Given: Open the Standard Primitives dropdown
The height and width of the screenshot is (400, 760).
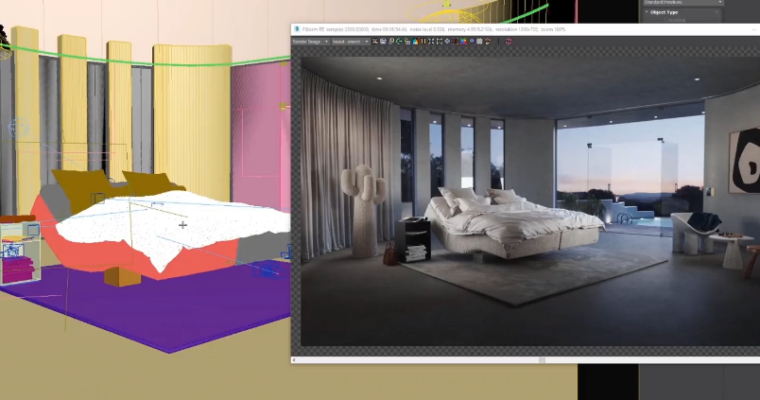Looking at the screenshot, I should point(682,2).
